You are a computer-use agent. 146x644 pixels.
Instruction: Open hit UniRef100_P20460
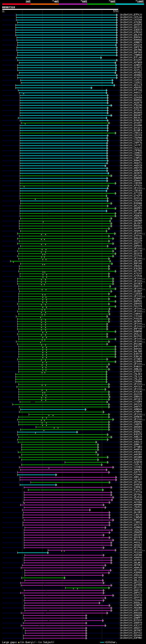131,474
